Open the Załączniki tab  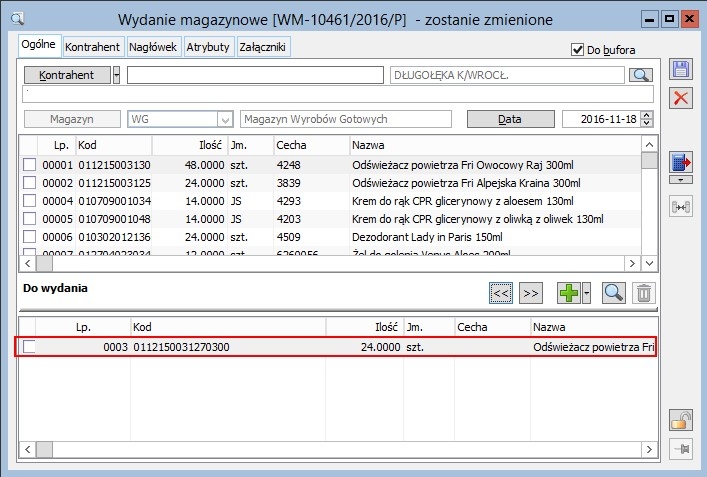point(262,47)
